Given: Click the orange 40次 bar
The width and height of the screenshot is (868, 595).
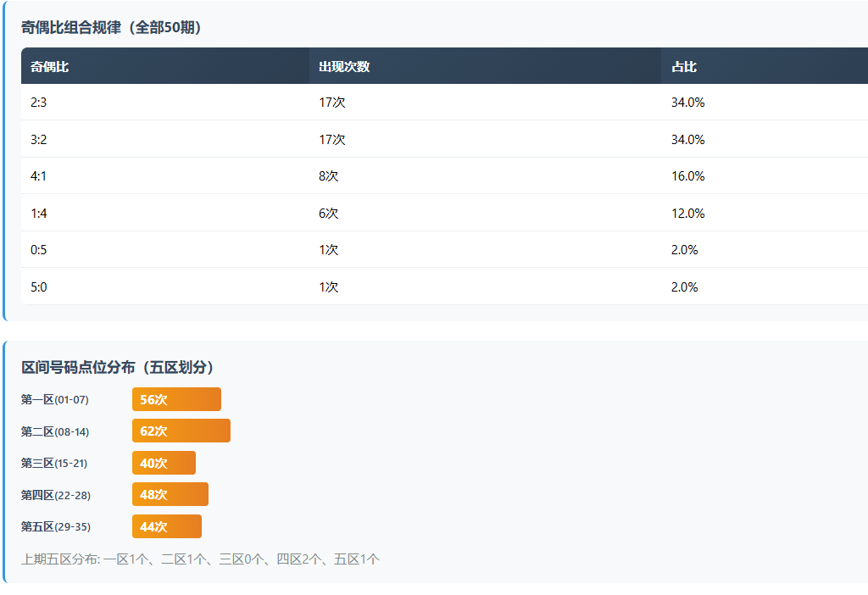Looking at the screenshot, I should point(164,463).
